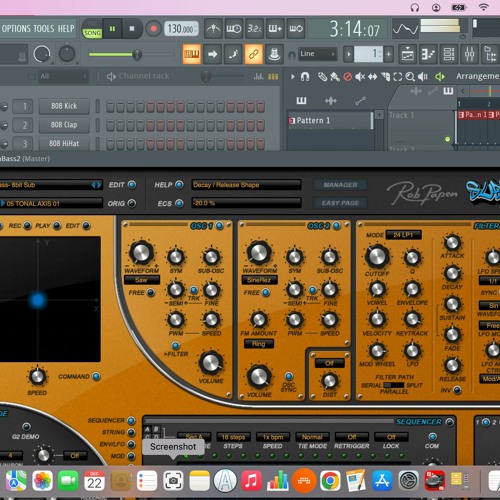Open the Ring FM mode dropdown
The height and width of the screenshot is (500, 500).
click(259, 344)
